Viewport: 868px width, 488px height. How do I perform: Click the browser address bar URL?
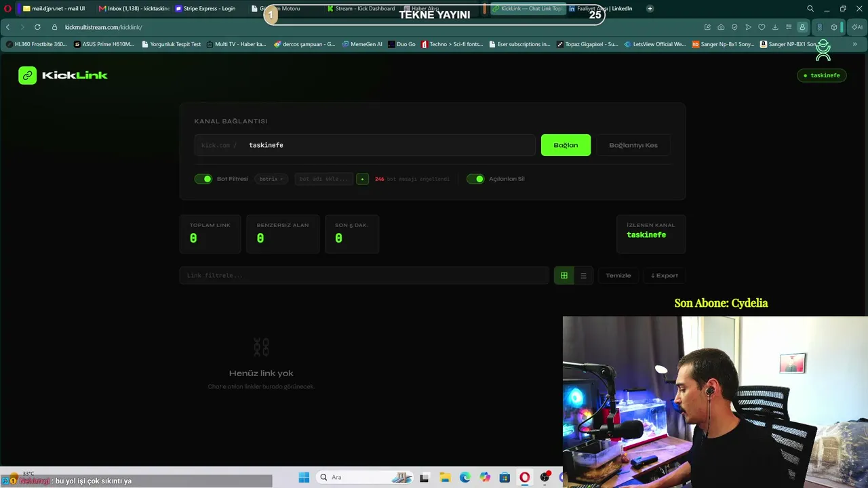pos(104,27)
